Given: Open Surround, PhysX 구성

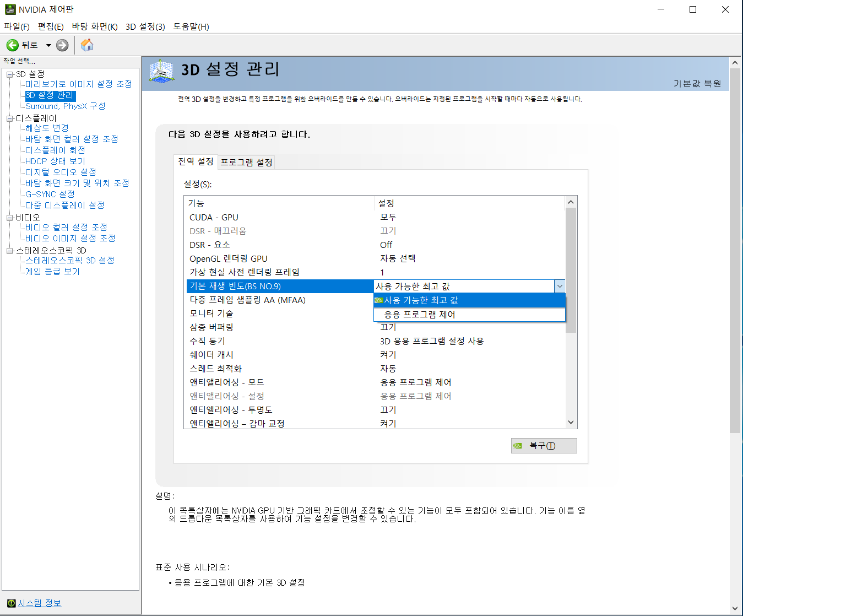Looking at the screenshot, I should coord(66,106).
